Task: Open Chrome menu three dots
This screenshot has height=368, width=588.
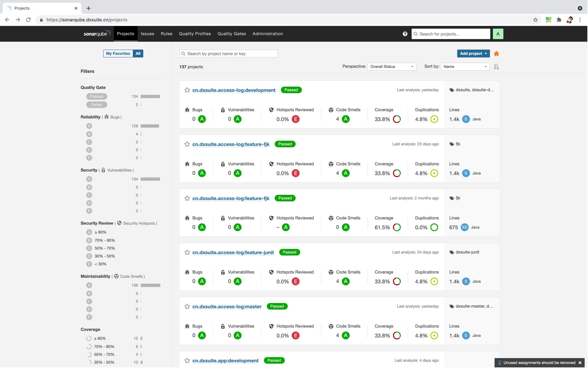Action: [580, 20]
